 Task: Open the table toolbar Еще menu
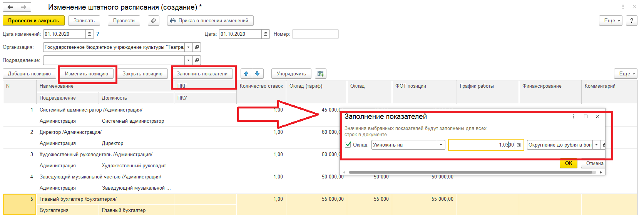(626, 73)
